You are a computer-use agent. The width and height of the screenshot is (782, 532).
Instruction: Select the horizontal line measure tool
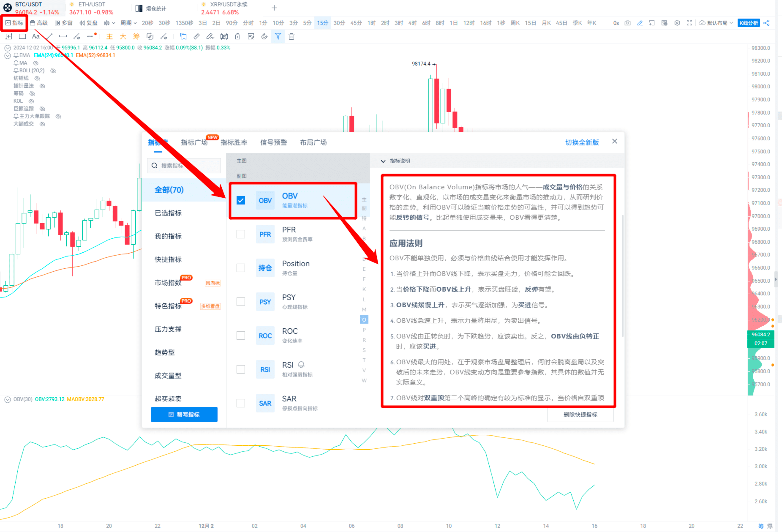click(x=63, y=36)
